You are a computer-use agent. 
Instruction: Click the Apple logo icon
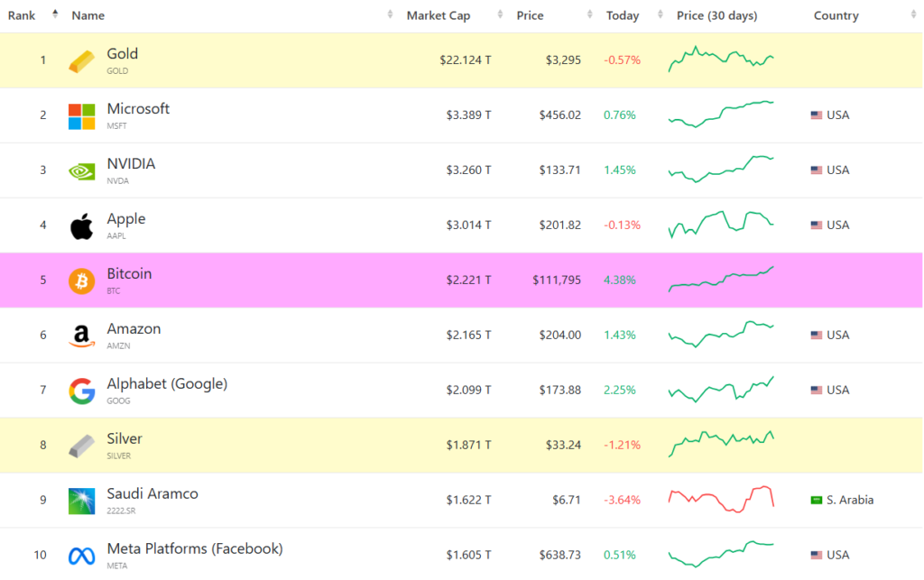tap(81, 226)
